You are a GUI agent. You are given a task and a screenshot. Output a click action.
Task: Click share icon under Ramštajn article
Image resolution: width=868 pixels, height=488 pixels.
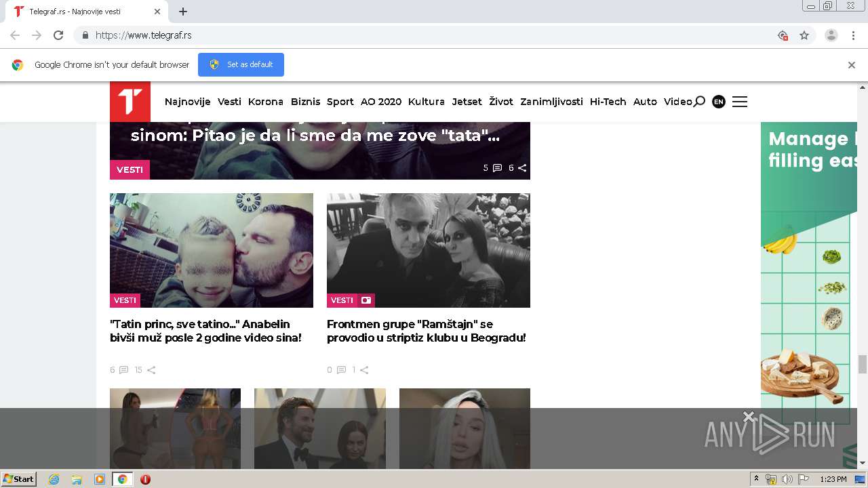tap(364, 370)
